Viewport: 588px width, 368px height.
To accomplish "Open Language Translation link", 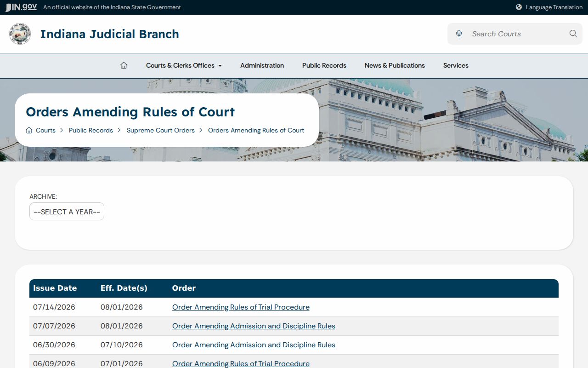I will [x=554, y=7].
